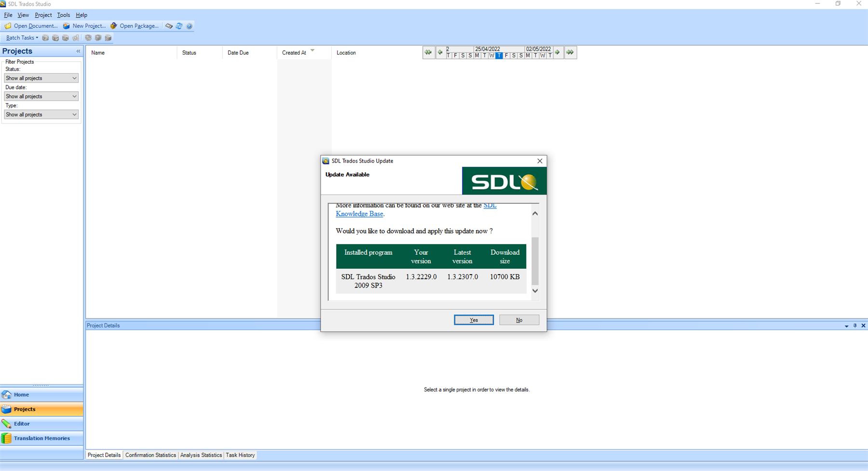Collapse the Projects sidebar panel
Image resolution: width=868 pixels, height=471 pixels.
[x=78, y=51]
